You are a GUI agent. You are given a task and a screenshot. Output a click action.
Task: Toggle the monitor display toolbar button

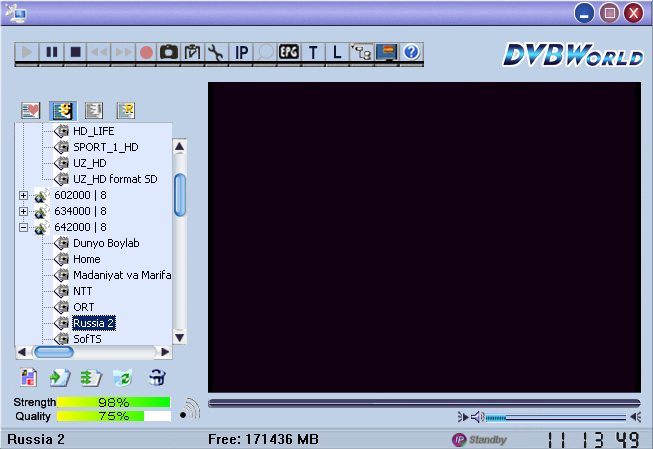(385, 52)
